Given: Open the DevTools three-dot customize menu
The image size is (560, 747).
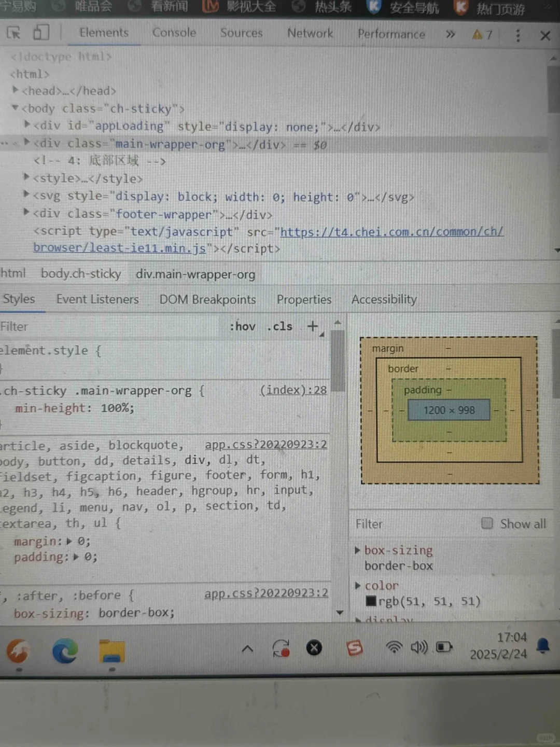Looking at the screenshot, I should pos(517,35).
